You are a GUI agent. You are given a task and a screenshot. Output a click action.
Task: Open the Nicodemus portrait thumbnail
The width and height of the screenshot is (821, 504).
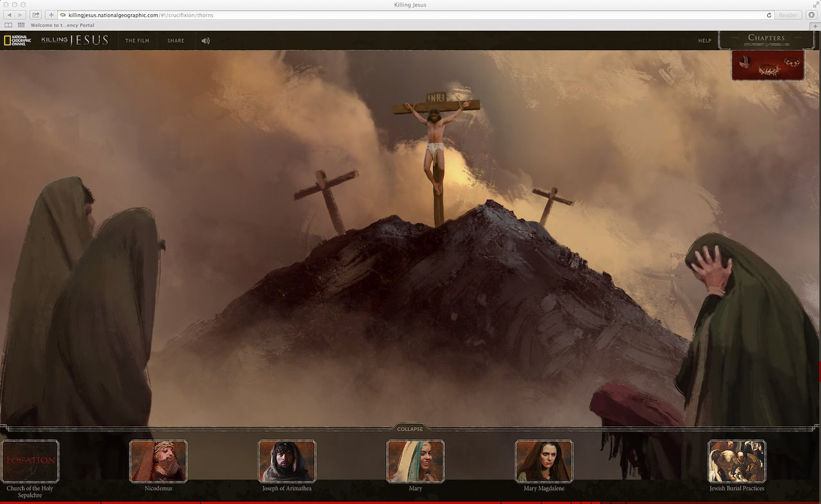coord(158,461)
